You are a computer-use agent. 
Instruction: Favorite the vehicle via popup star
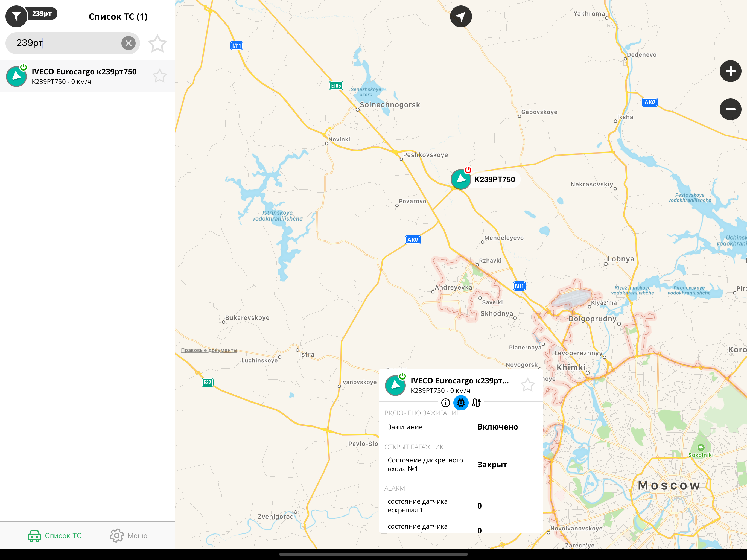pyautogui.click(x=527, y=385)
